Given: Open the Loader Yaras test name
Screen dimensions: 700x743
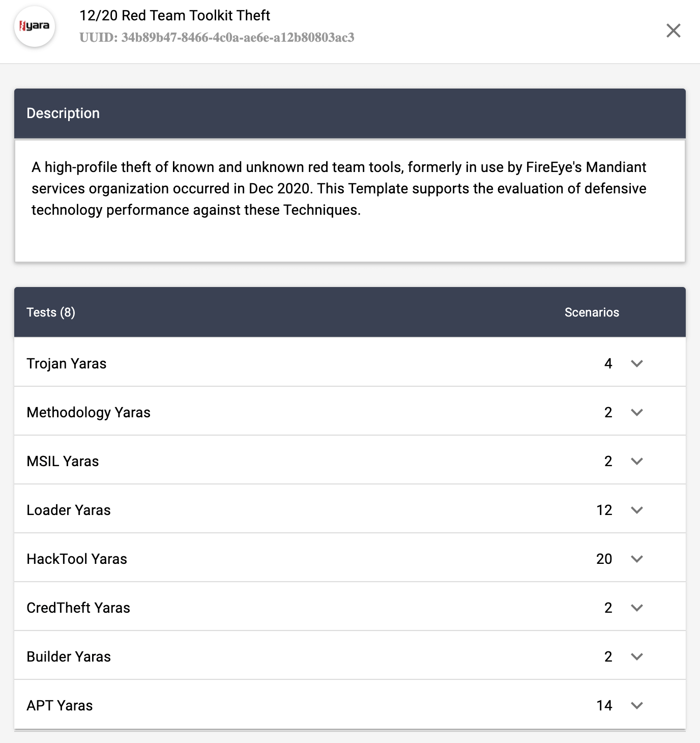Looking at the screenshot, I should click(69, 510).
